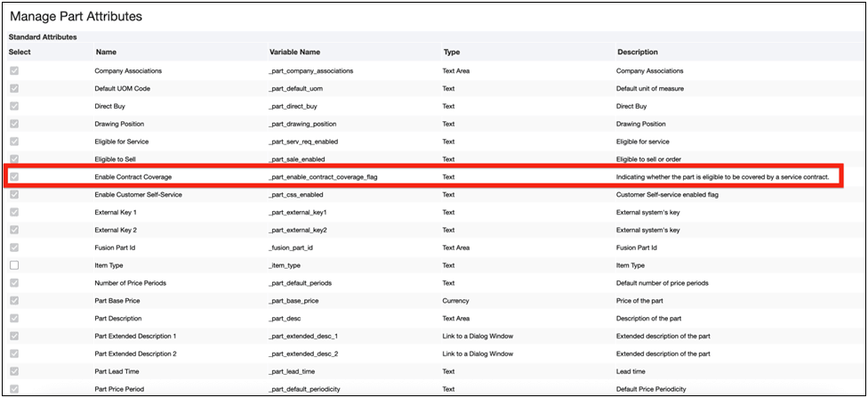Image resolution: width=868 pixels, height=398 pixels.
Task: Click the Currency type in Part Base Price row
Action: click(x=455, y=300)
